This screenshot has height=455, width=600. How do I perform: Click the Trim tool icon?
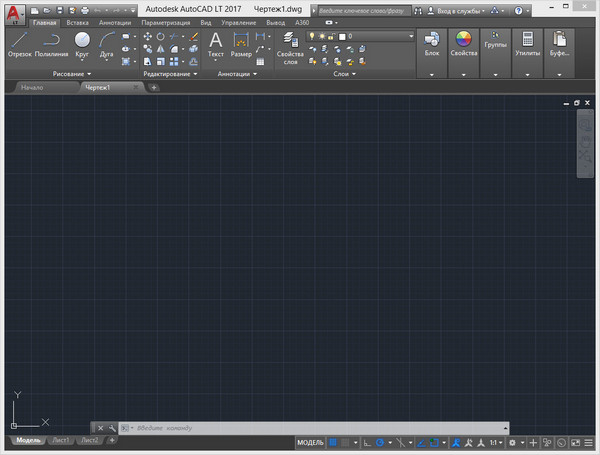click(174, 36)
